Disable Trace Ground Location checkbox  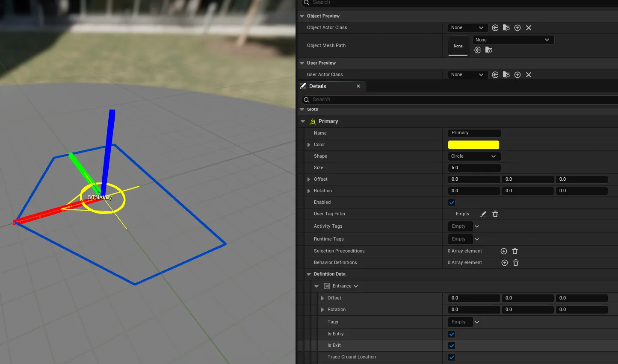click(452, 357)
